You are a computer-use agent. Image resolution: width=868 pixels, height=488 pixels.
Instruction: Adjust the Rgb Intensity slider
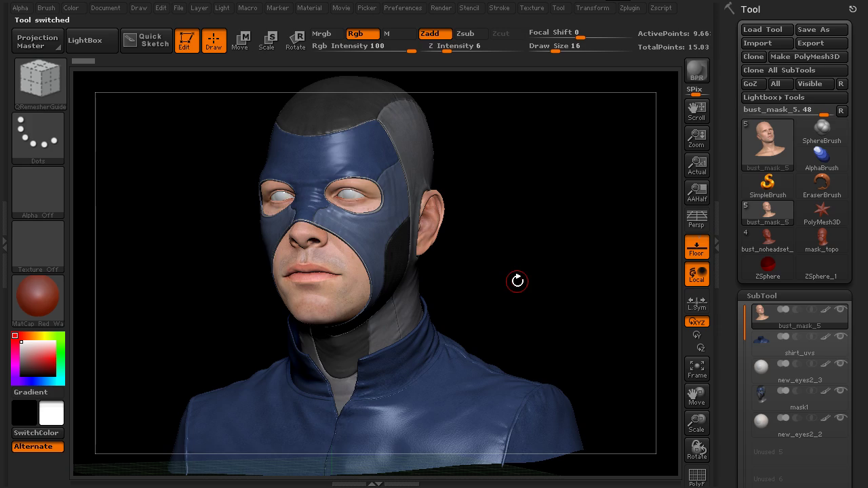click(x=363, y=46)
